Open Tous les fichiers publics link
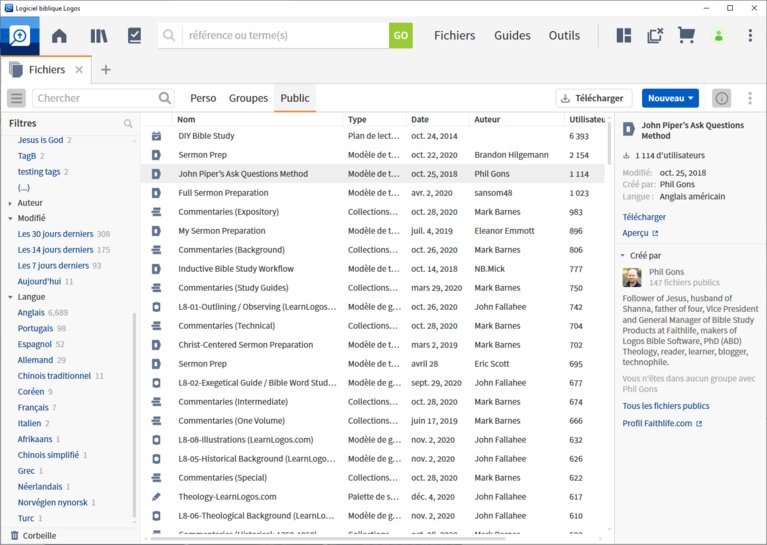This screenshot has width=767, height=545. pyautogui.click(x=666, y=406)
